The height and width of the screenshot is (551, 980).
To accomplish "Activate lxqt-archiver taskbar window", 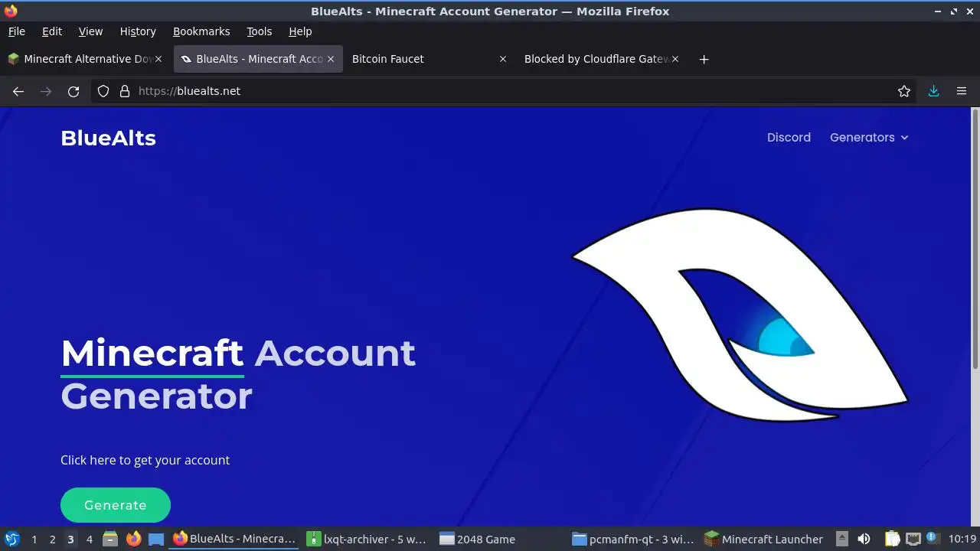I will (x=368, y=540).
